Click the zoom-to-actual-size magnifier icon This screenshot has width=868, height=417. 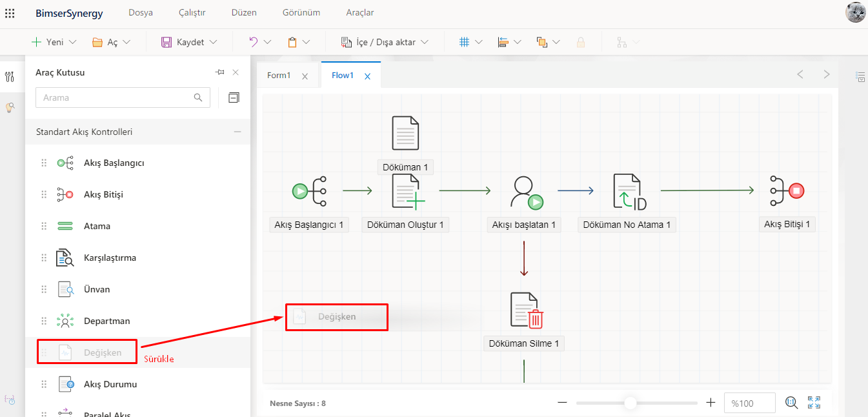pos(792,402)
